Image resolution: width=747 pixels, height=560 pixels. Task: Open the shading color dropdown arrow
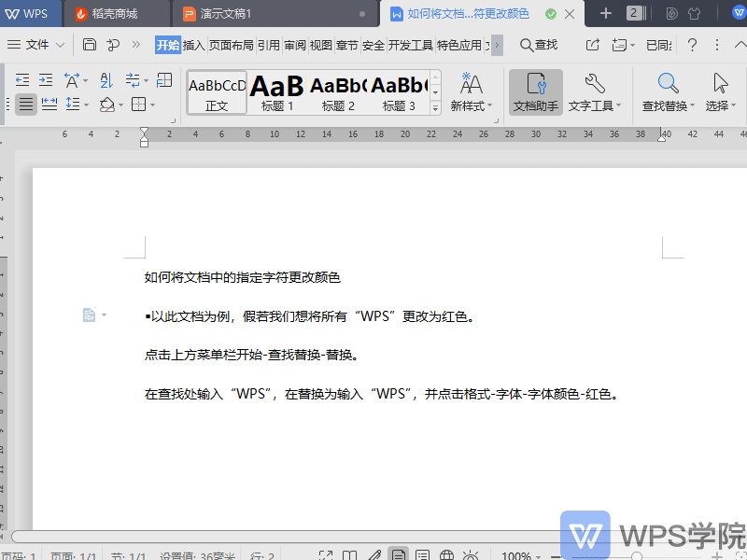121,105
